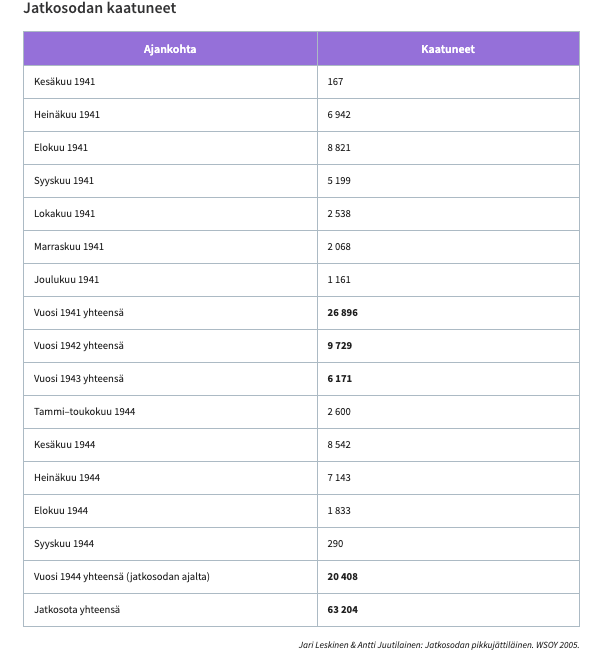Click the Ajankohta column header

(170, 49)
